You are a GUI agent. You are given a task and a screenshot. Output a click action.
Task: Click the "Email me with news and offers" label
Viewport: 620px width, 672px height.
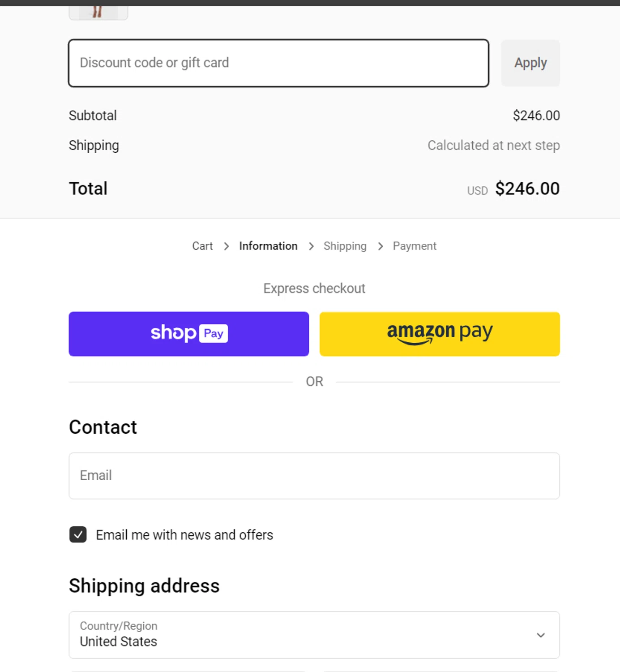[x=184, y=535]
